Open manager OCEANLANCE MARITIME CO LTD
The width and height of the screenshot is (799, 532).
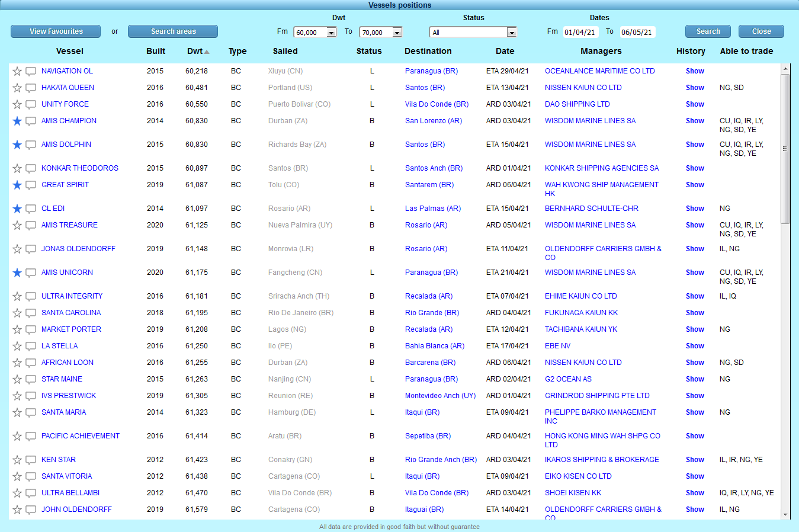click(599, 71)
